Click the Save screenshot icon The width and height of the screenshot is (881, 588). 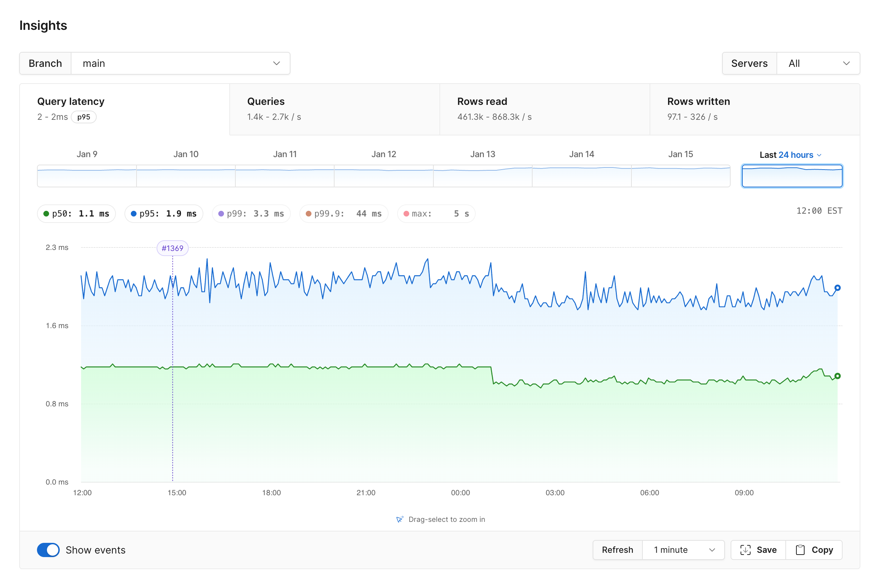click(x=745, y=550)
